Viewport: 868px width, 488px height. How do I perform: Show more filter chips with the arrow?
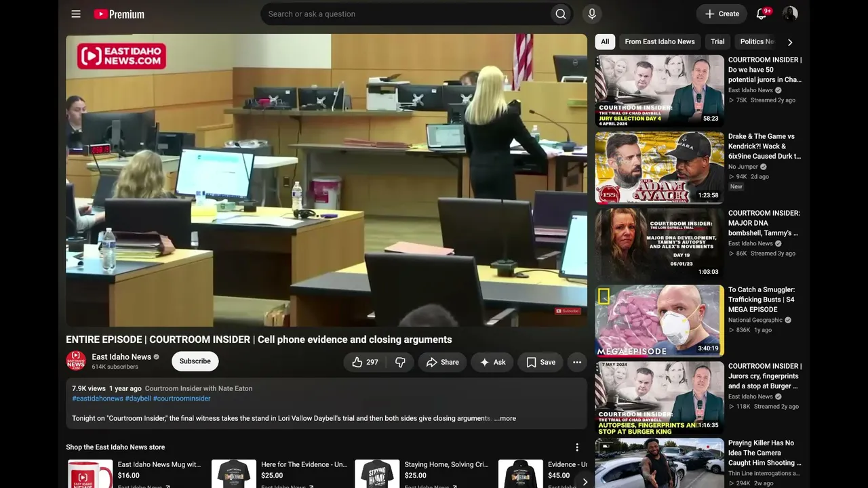789,42
